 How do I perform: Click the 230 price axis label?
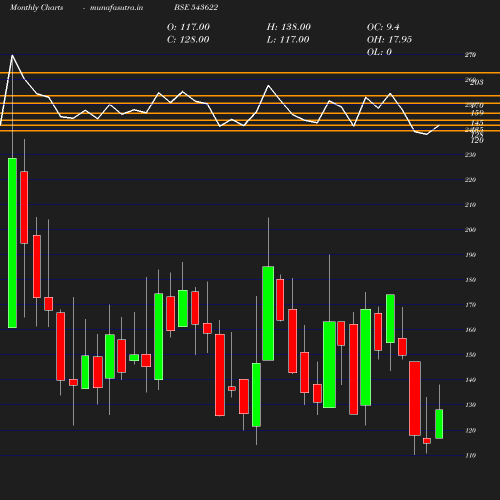[470, 155]
